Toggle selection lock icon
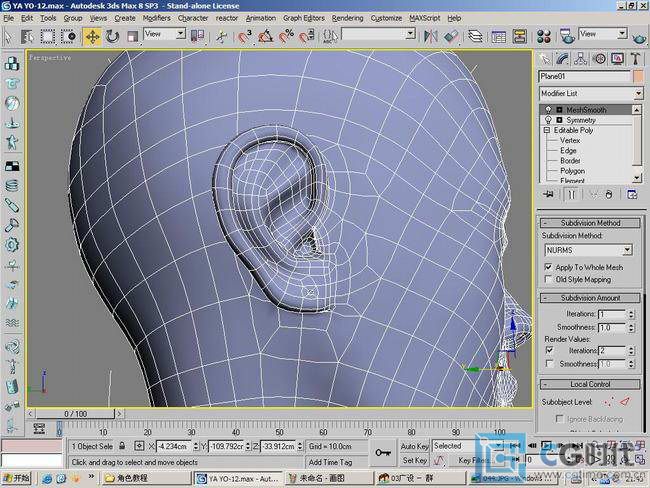 [122, 446]
